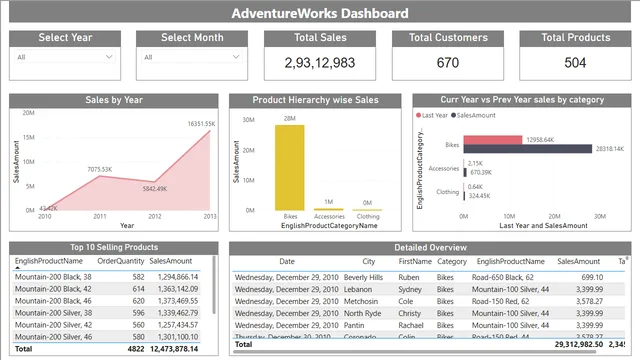640x360 pixels.
Task: Sort Top 10 table by SalesAmount header
Action: [x=171, y=261]
